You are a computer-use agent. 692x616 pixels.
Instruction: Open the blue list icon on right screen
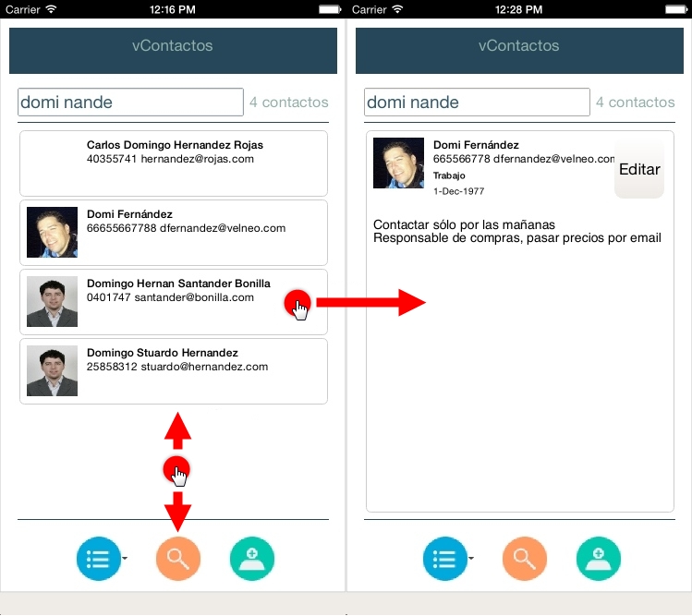click(x=444, y=559)
